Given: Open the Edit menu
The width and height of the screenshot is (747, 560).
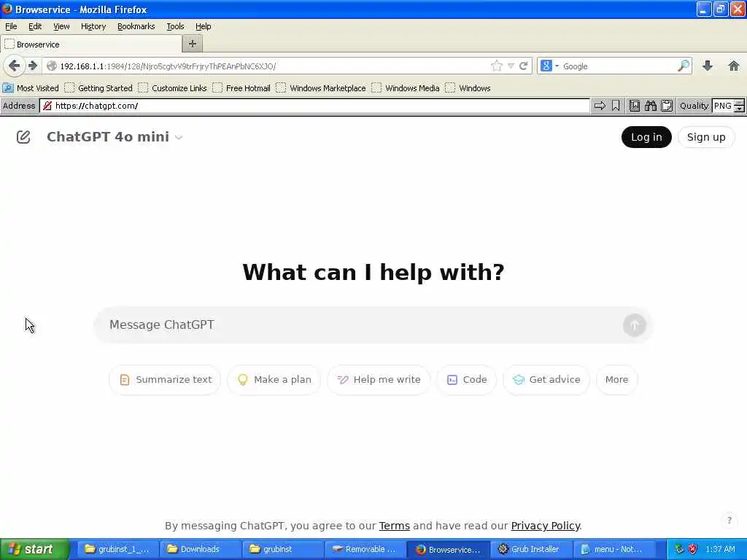Looking at the screenshot, I should 35,26.
